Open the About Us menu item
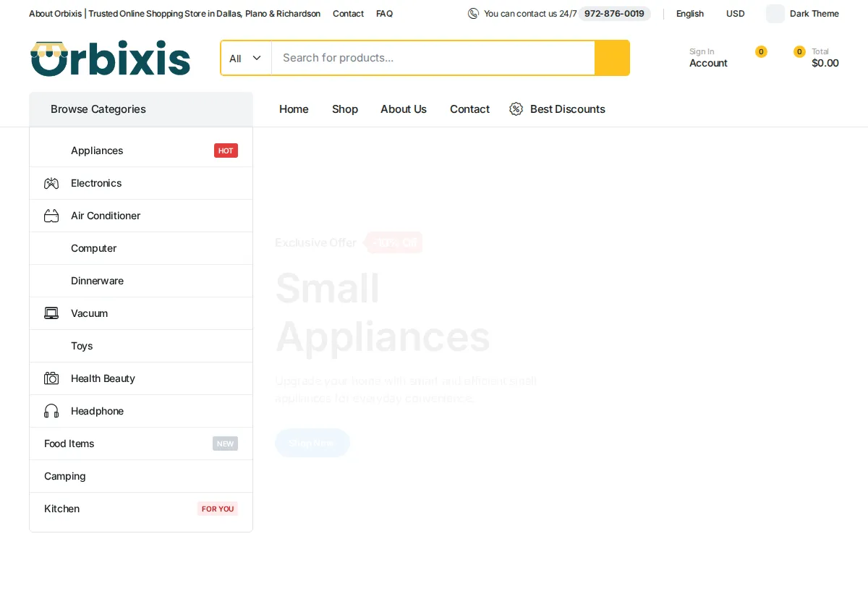Viewport: 868px width, 615px height. (x=404, y=109)
